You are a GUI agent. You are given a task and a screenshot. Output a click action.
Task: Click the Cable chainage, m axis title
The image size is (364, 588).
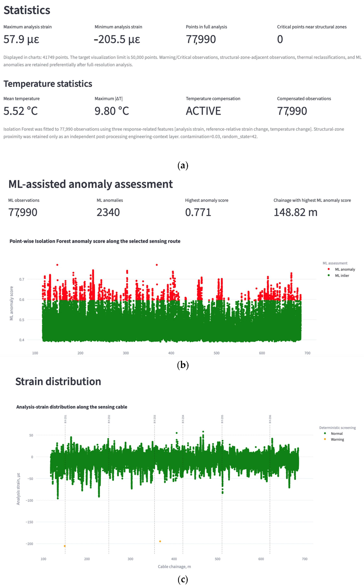coord(174,567)
